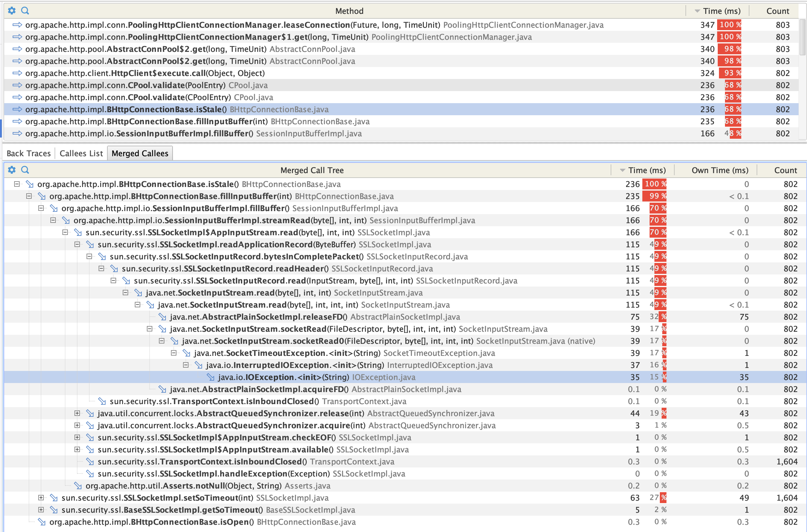Click the arrow icon beside CPool.validate(PoolEntry)
The height and width of the screenshot is (532, 807).
pyautogui.click(x=17, y=85)
